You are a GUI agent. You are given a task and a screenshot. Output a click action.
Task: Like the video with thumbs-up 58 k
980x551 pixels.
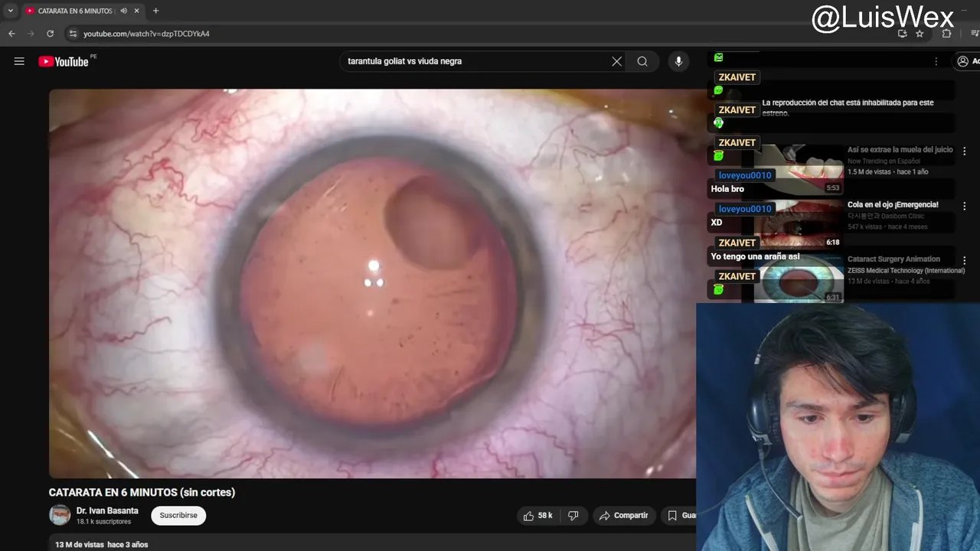(538, 516)
